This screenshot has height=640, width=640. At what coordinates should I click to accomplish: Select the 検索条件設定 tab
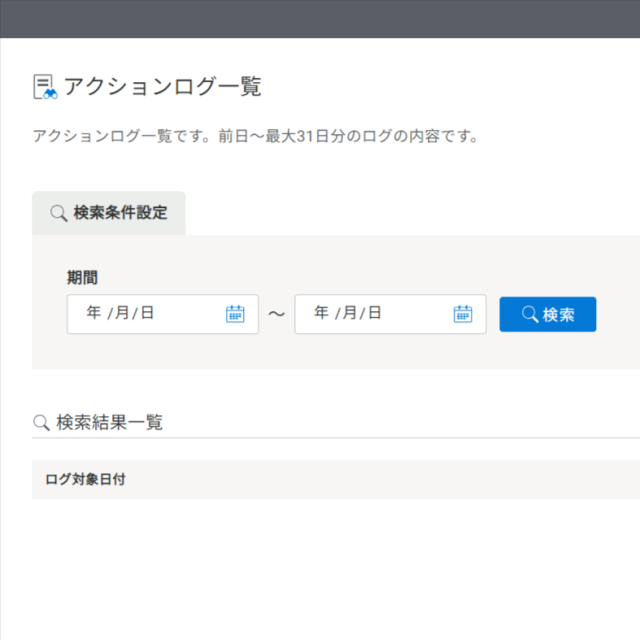click(x=109, y=213)
